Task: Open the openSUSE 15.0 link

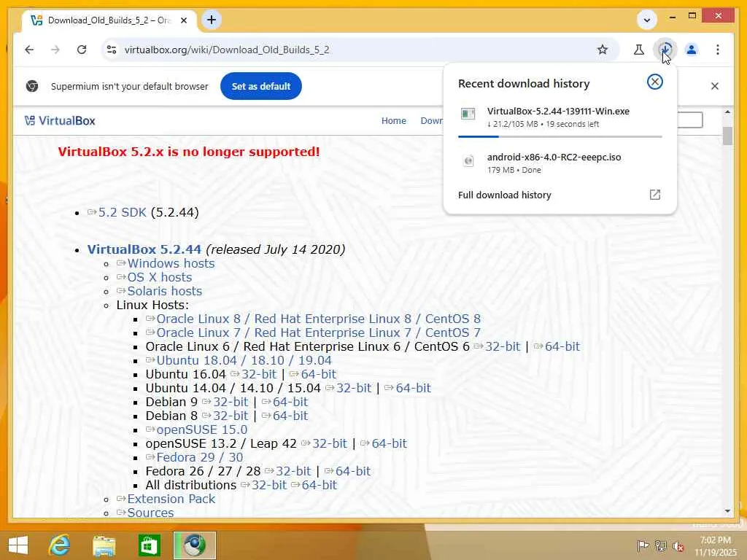Action: (202, 429)
